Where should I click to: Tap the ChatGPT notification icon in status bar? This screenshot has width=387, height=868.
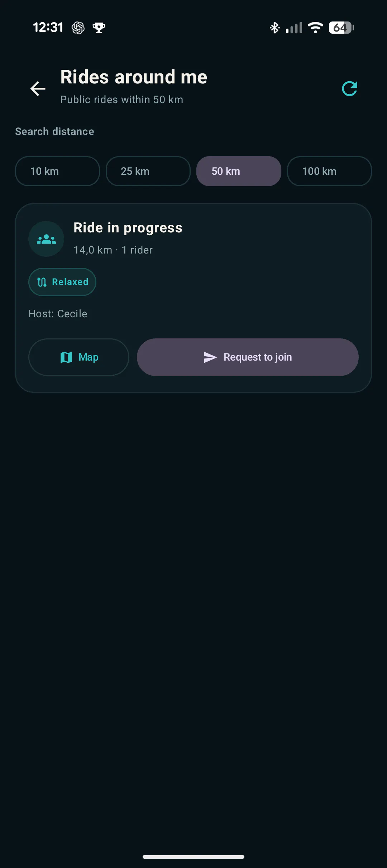pyautogui.click(x=78, y=28)
